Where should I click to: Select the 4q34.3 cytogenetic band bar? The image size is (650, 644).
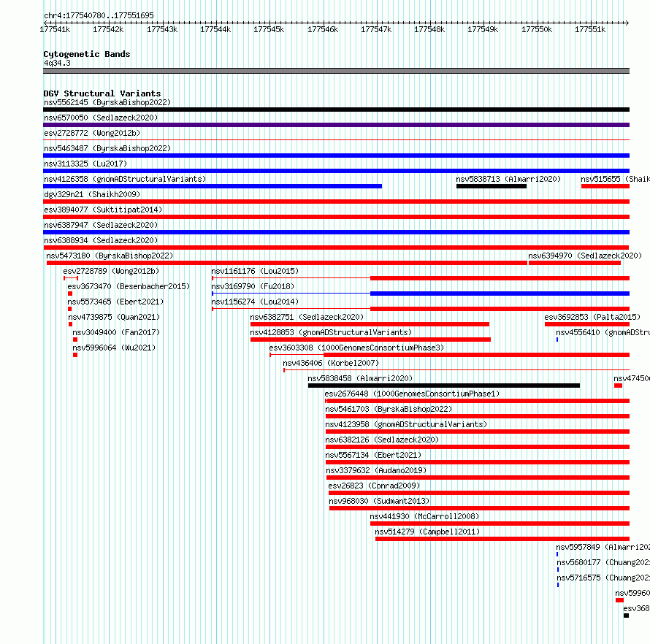pos(336,71)
